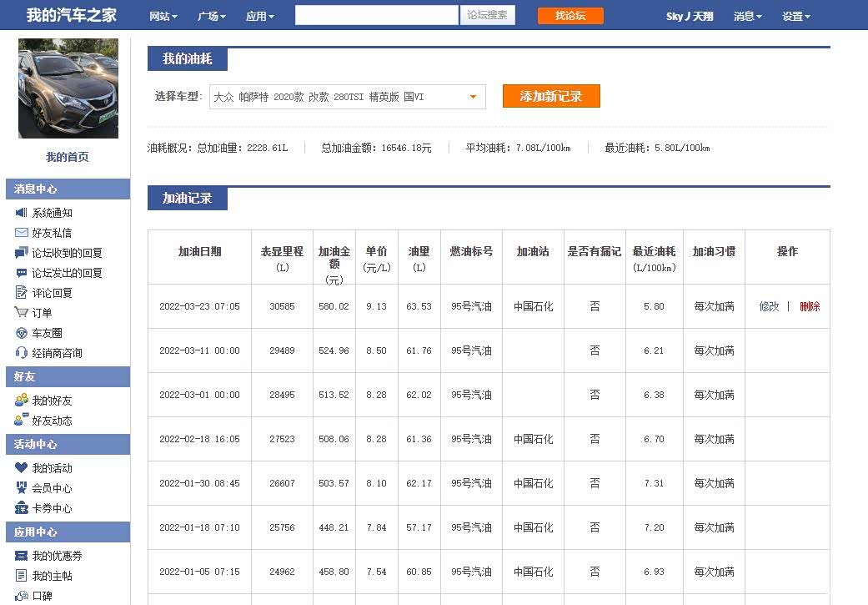Open the 消息 messages dropdown
Screen dimensions: 868x605
tap(747, 16)
